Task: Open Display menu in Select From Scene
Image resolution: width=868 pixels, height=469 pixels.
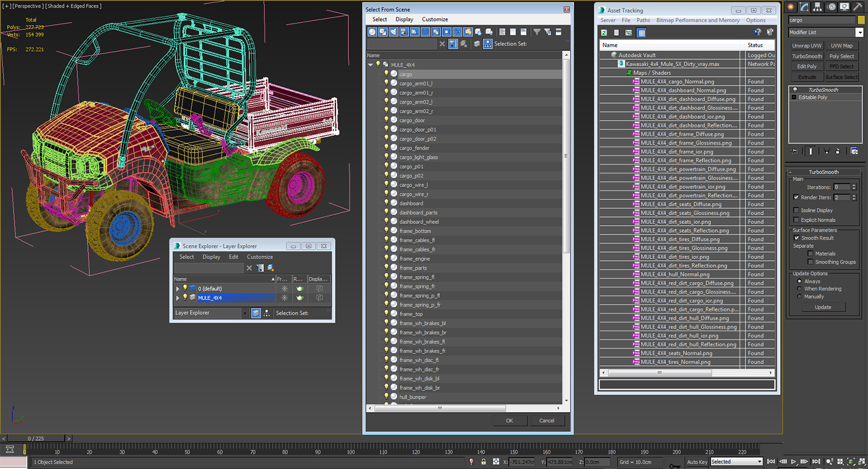Action: 404,19
